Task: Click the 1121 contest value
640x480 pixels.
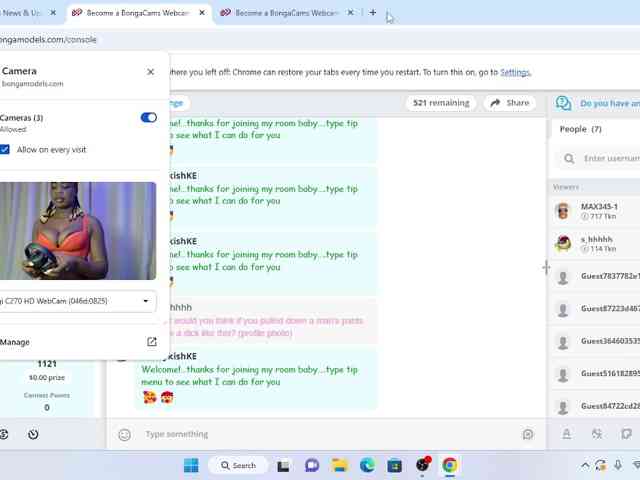Action: [x=47, y=364]
